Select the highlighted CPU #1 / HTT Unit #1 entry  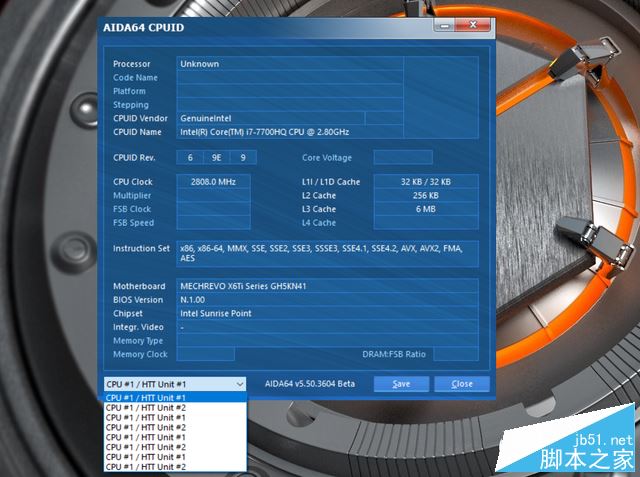tap(175, 397)
